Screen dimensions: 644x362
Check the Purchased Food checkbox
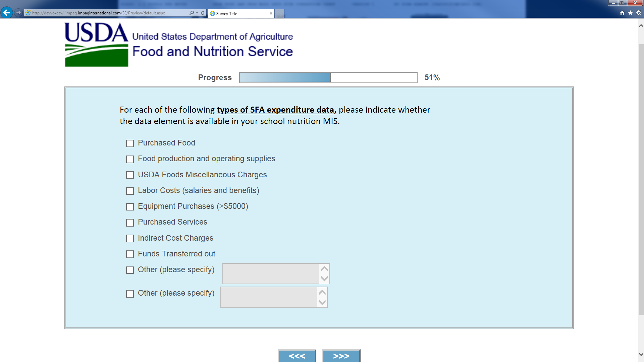(x=130, y=143)
